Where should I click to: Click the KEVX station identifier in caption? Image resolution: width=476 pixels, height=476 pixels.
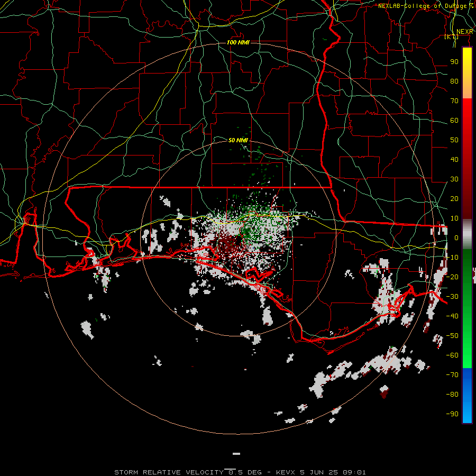pos(286,472)
